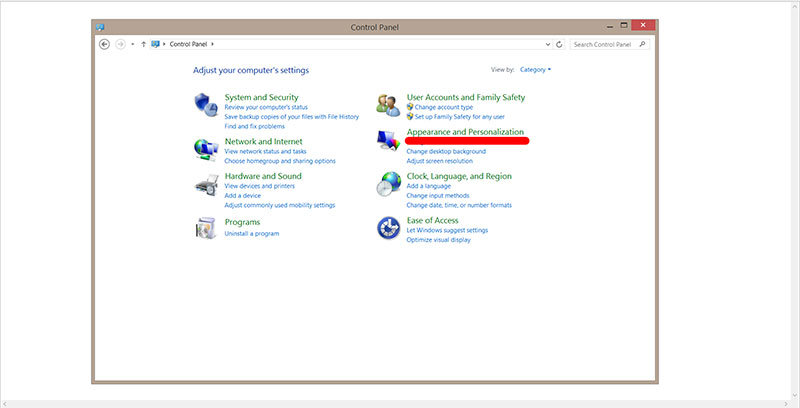Go up one level arrow

click(143, 44)
